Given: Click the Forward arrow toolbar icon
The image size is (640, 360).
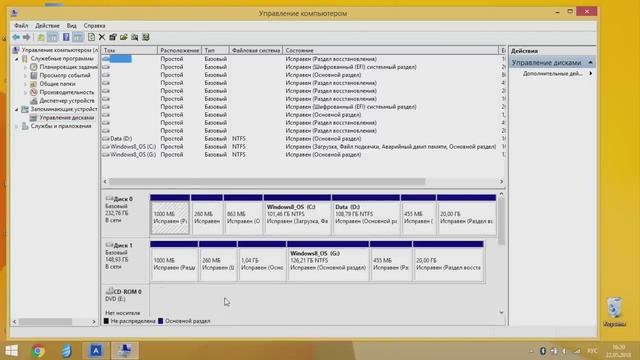Looking at the screenshot, I should pyautogui.click(x=27, y=38).
